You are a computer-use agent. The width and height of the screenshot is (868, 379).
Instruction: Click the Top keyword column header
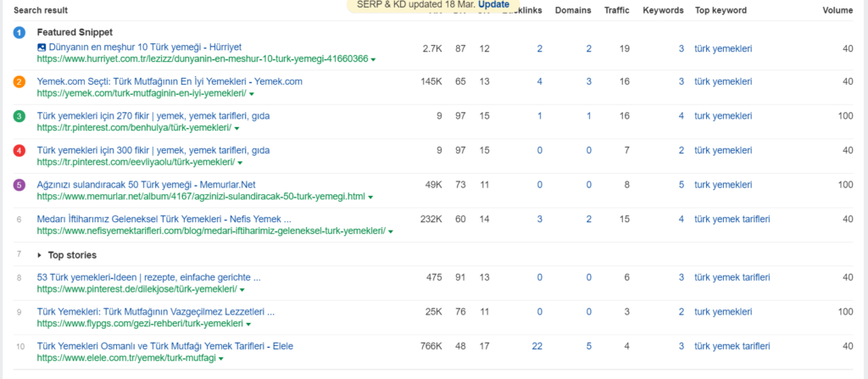[721, 10]
